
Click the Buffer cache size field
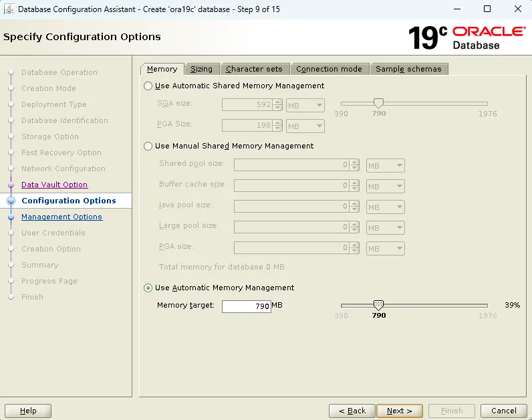pos(291,186)
